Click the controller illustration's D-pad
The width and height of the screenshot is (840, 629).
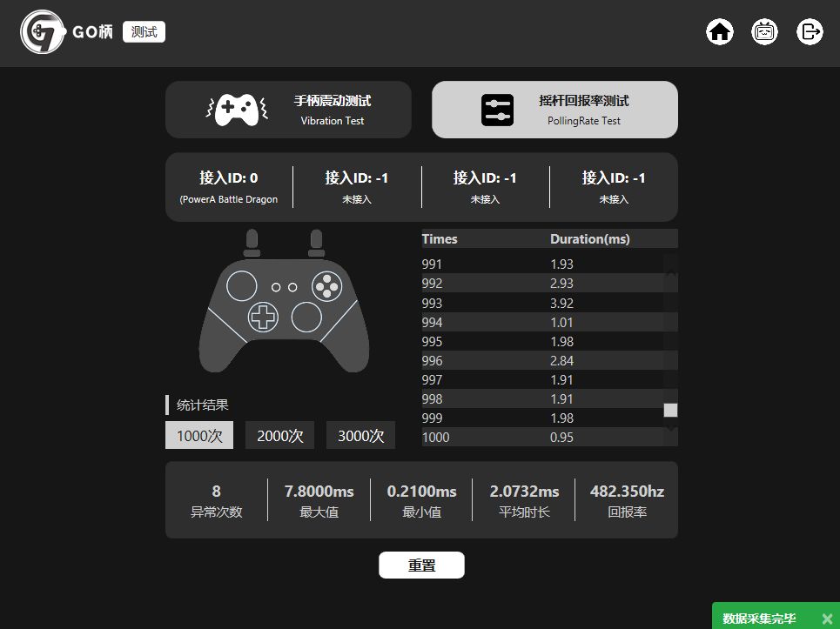pos(263,317)
